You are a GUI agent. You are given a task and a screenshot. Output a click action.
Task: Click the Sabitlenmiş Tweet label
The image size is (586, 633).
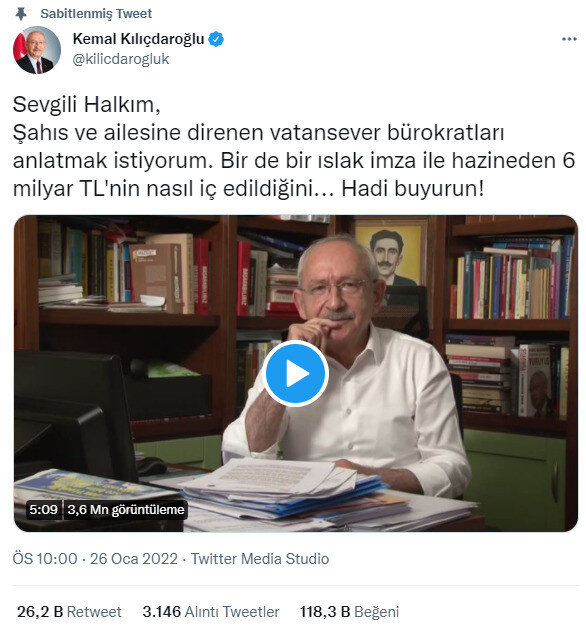point(96,14)
